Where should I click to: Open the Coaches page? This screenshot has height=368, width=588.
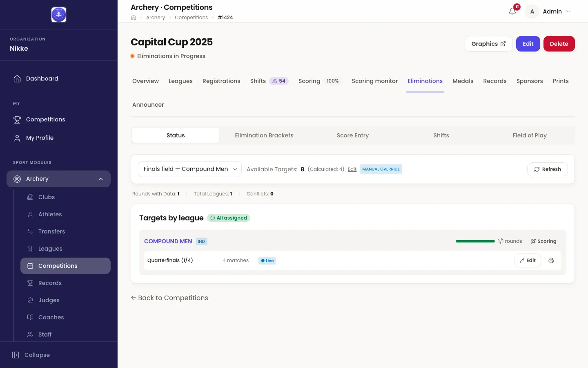click(x=65, y=317)
